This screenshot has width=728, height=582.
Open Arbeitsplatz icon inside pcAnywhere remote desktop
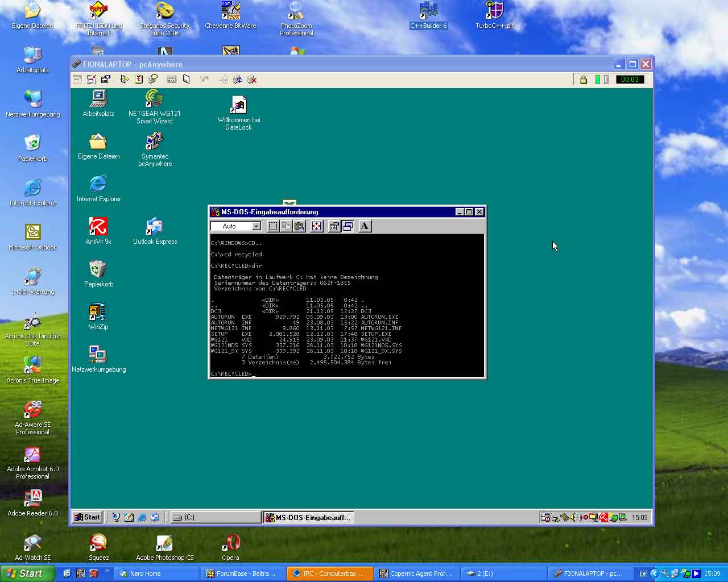[98, 103]
